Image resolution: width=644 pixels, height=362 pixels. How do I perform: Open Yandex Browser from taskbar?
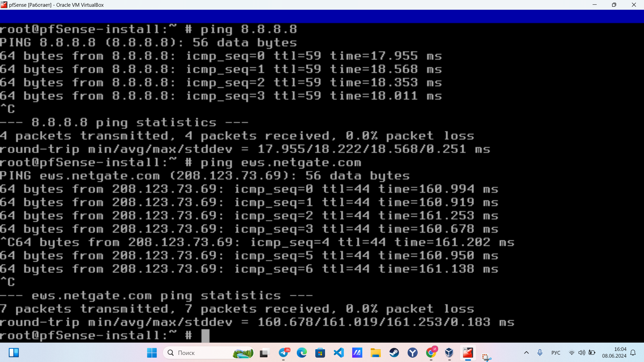pyautogui.click(x=412, y=353)
